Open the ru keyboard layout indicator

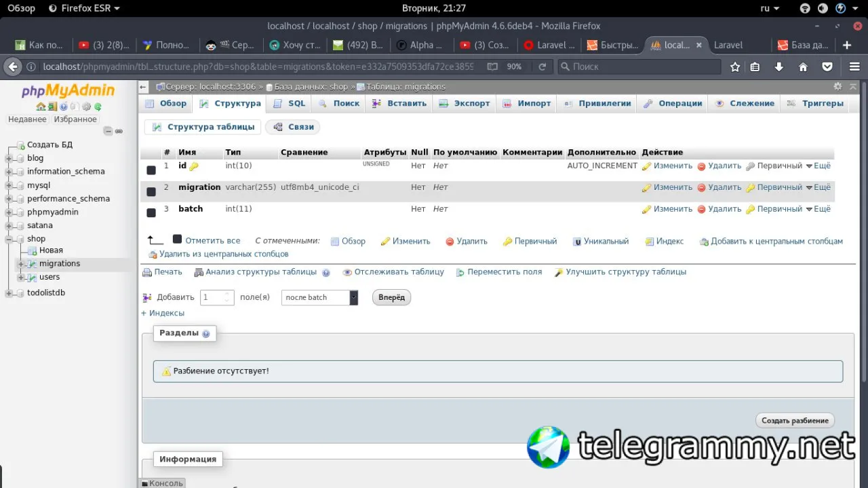pos(770,8)
